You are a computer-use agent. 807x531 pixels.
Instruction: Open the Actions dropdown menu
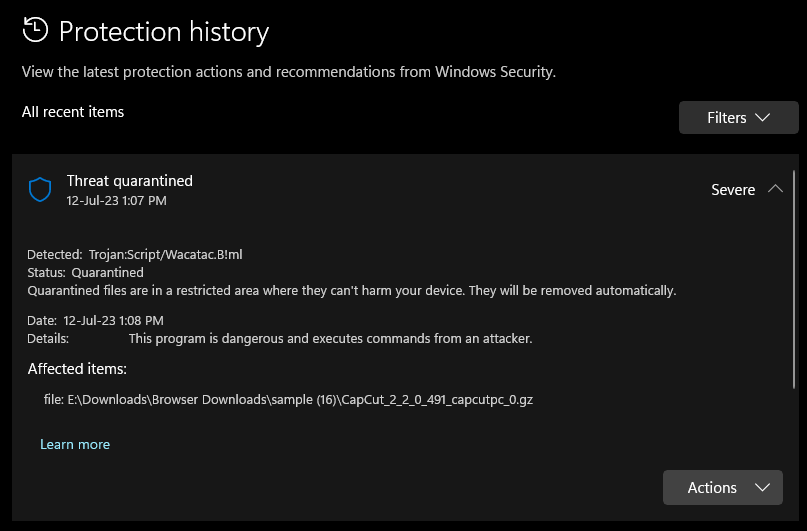(722, 487)
